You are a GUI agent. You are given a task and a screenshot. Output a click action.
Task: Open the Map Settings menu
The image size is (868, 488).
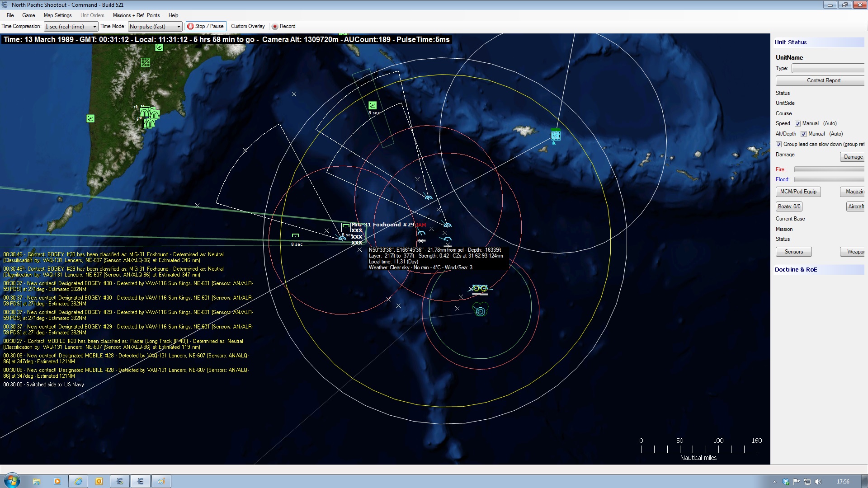point(57,15)
